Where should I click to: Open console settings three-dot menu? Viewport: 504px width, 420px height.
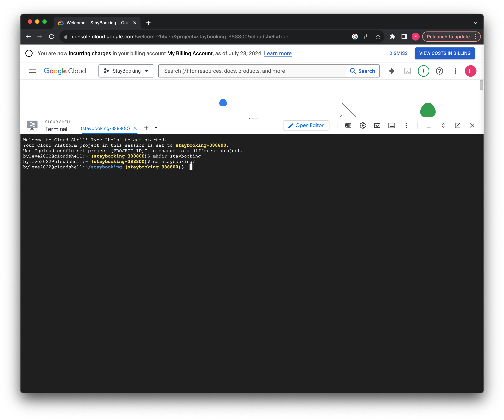click(455, 71)
